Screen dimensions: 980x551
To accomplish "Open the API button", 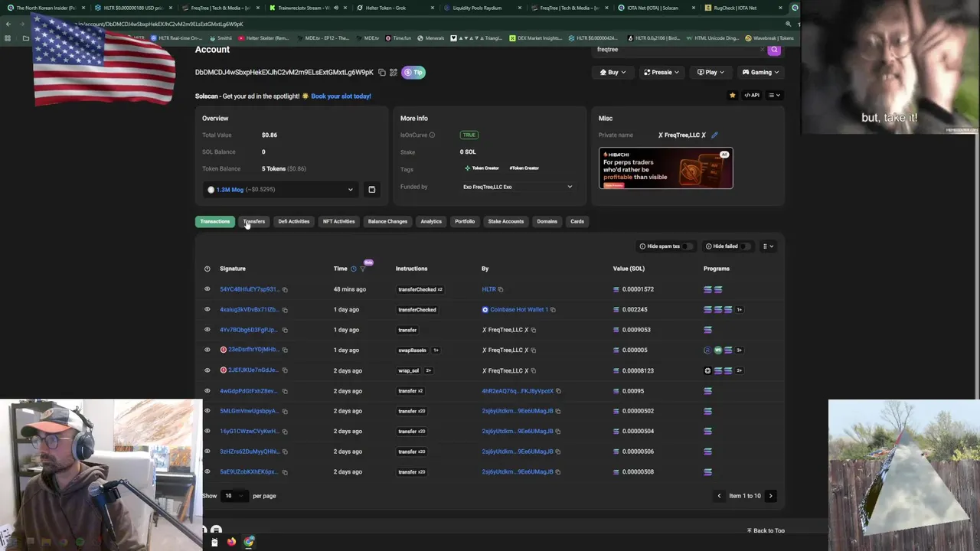I will pos(752,95).
